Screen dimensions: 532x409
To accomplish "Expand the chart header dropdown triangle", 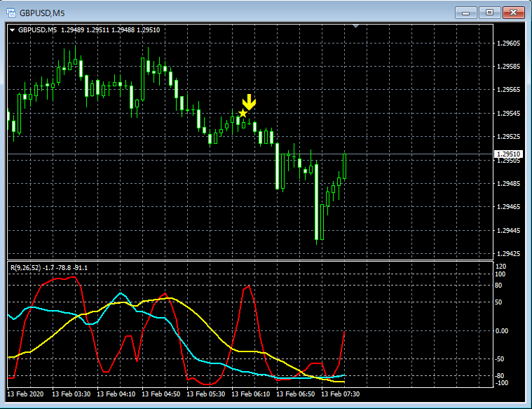I will coord(13,30).
